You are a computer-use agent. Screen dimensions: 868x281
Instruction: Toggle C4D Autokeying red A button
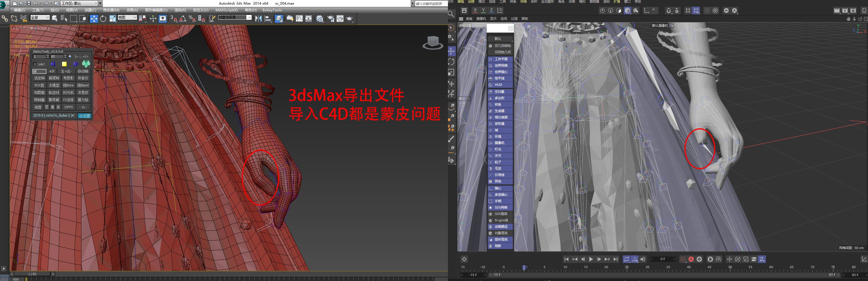[x=691, y=259]
